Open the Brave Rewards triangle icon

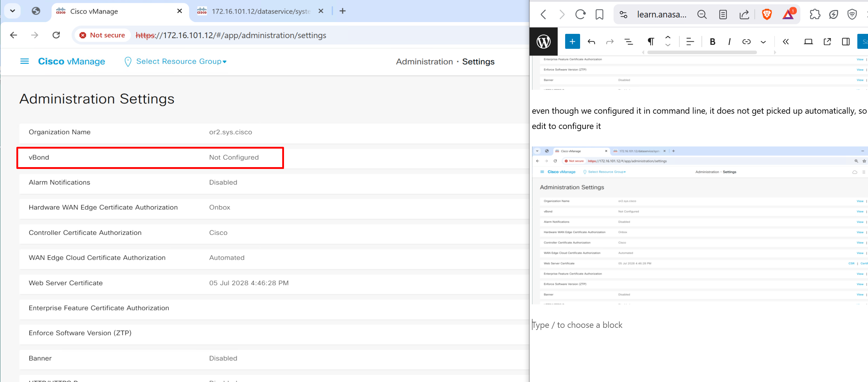(788, 14)
